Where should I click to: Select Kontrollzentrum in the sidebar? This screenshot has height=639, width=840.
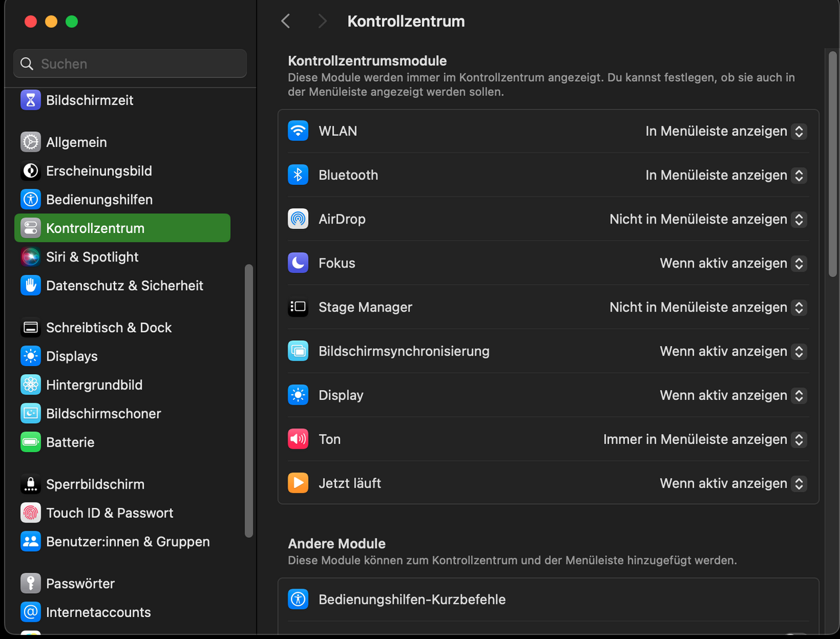[122, 228]
